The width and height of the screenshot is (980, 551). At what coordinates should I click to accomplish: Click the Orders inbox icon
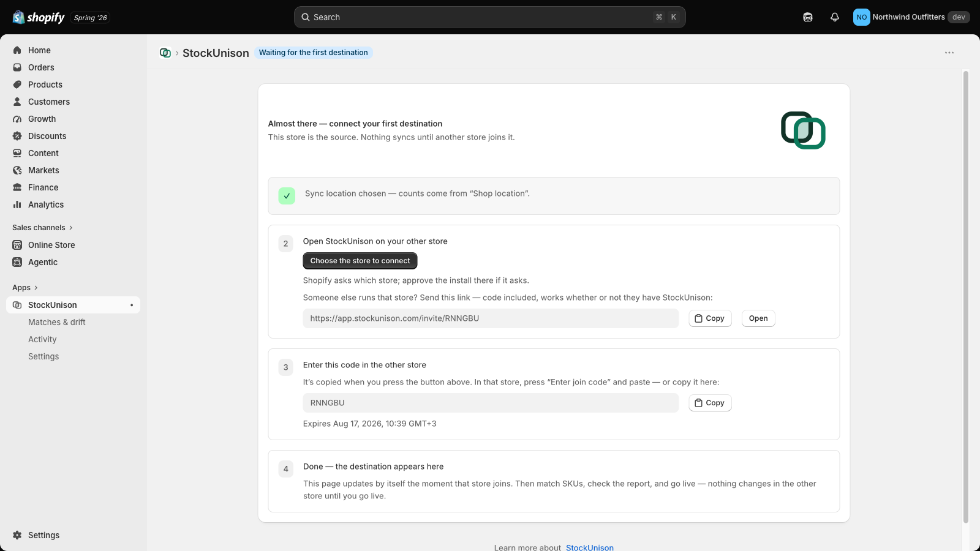(17, 67)
